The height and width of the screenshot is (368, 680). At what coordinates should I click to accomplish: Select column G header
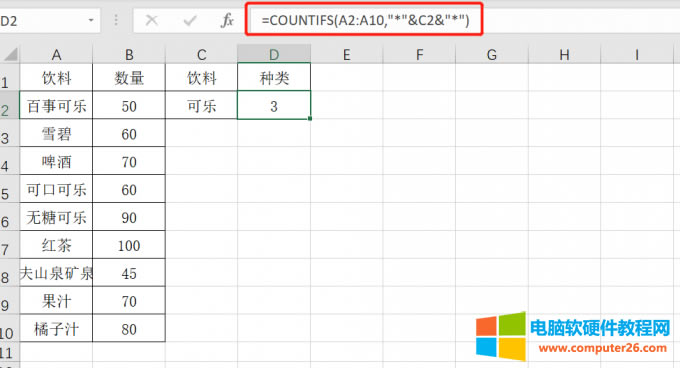pos(492,55)
